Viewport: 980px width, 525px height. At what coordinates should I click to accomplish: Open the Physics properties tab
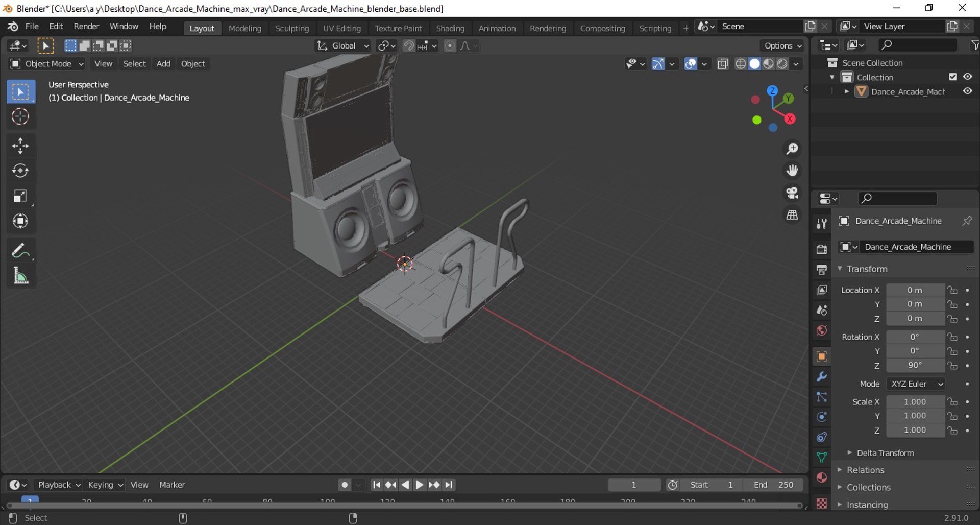[821, 417]
